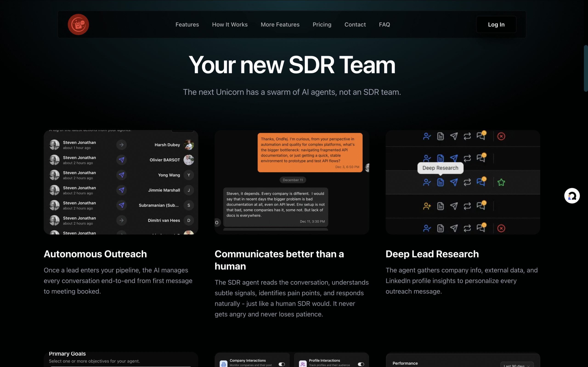Click the Log In button
588x367 pixels.
[x=496, y=25]
